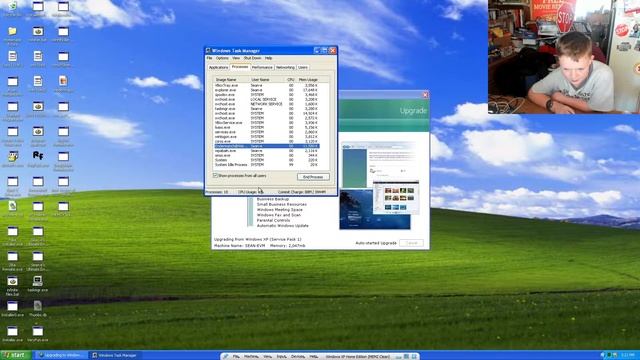Select the taskmgr.exe computer icon on desktop
Image resolution: width=640 pixels, height=360 pixels.
click(x=38, y=281)
